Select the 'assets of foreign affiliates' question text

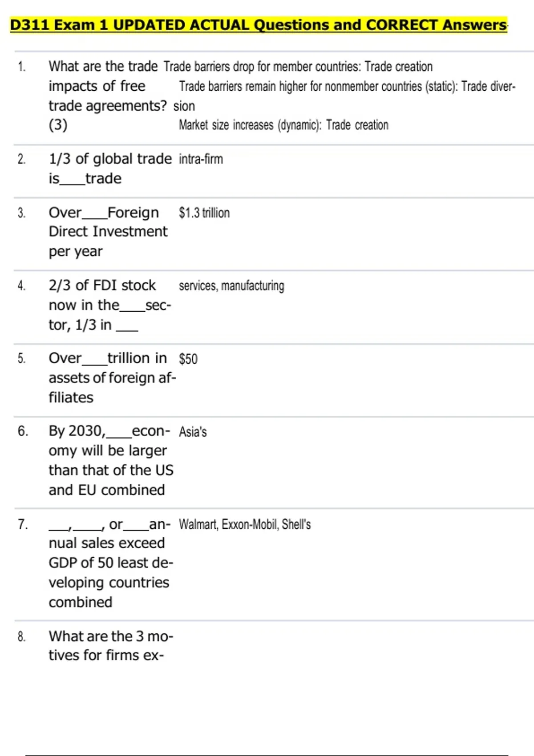tap(112, 378)
